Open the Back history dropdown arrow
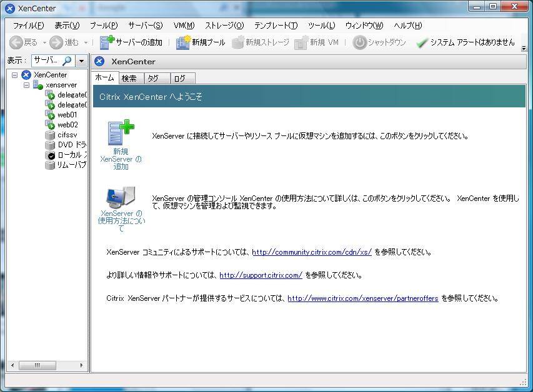The width and height of the screenshot is (533, 392). pos(44,43)
